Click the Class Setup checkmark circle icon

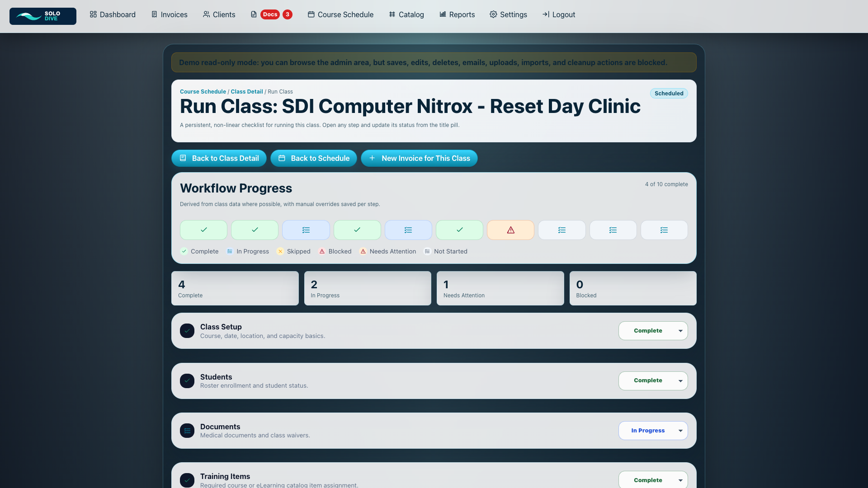tap(187, 331)
